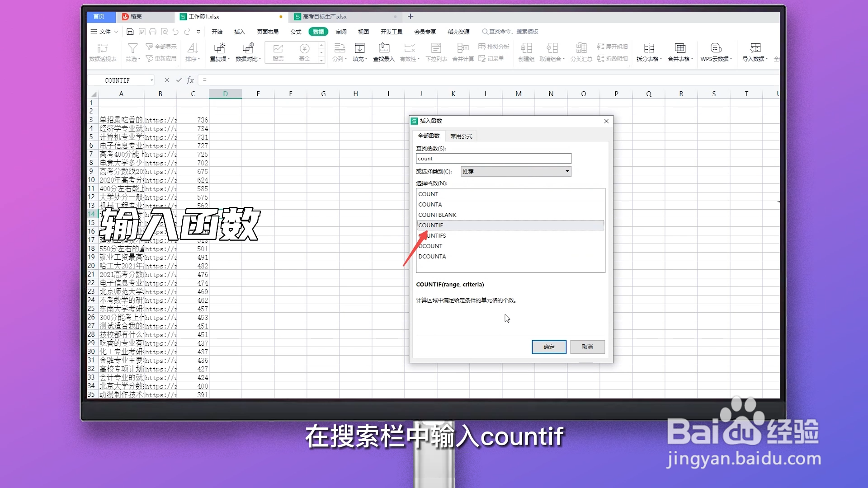Select COUNTIFS in the function list
The height and width of the screenshot is (488, 868).
(435, 235)
